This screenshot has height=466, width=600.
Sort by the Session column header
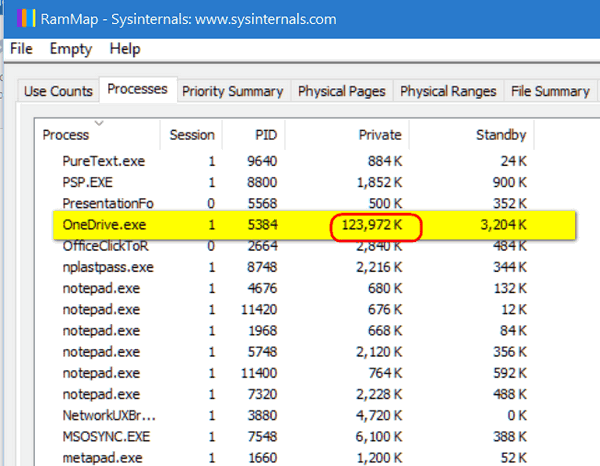pos(192,135)
